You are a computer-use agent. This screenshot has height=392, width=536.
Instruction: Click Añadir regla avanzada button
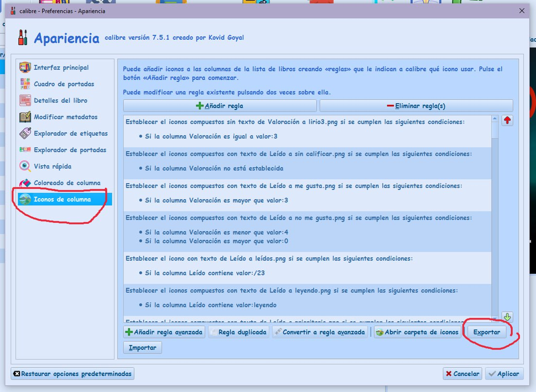click(x=164, y=332)
